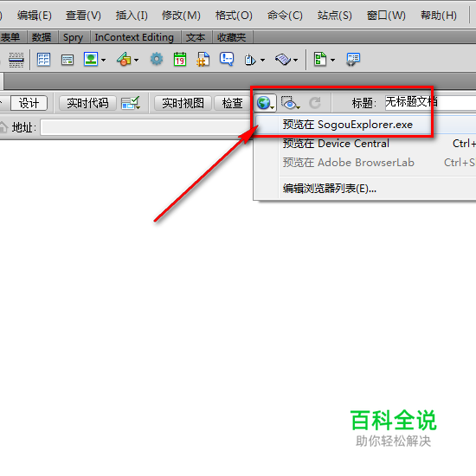Screen dimensions: 476x476
Task: Open the visual aids eye icon
Action: (x=290, y=103)
